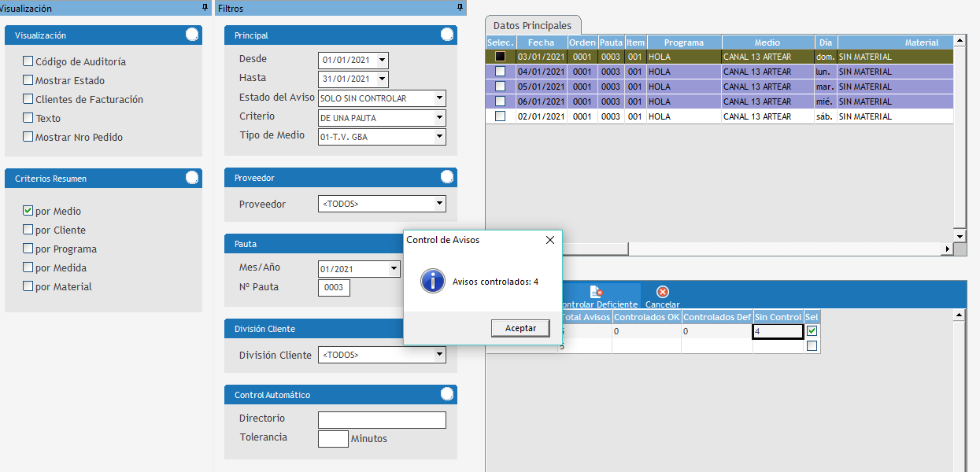The width and height of the screenshot is (980, 472).
Task: Select the 04/01/2021 row checkbox
Action: click(x=500, y=72)
